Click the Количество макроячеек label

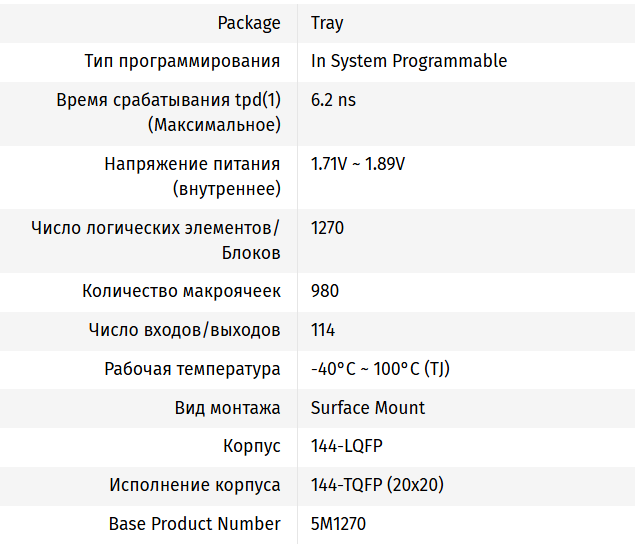[x=181, y=292]
